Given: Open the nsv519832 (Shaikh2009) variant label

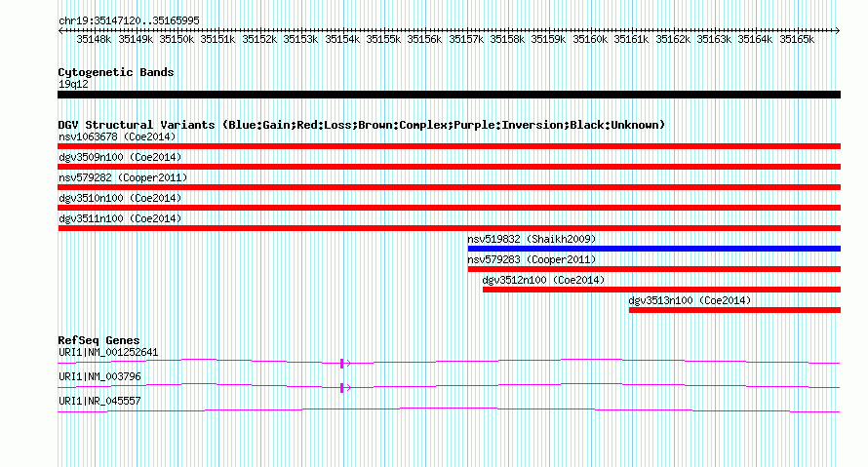Looking at the screenshot, I should (532, 239).
